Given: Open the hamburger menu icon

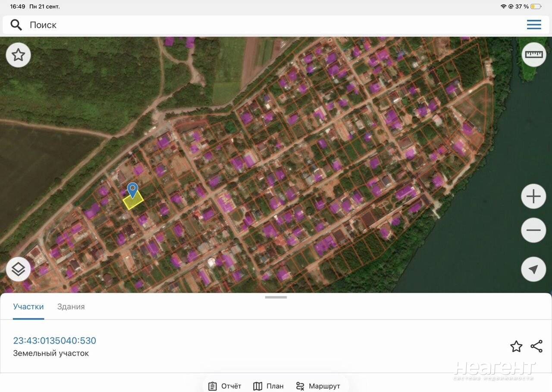Looking at the screenshot, I should tap(534, 25).
